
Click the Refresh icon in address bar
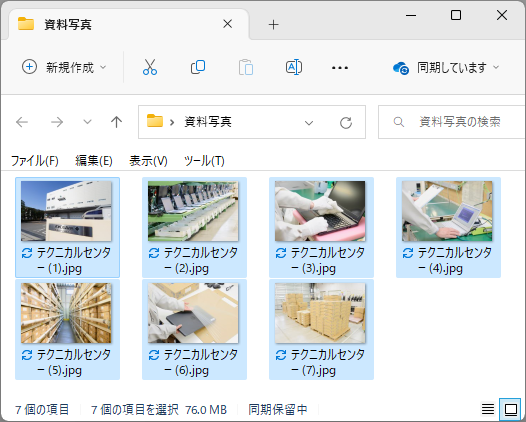[x=346, y=122]
